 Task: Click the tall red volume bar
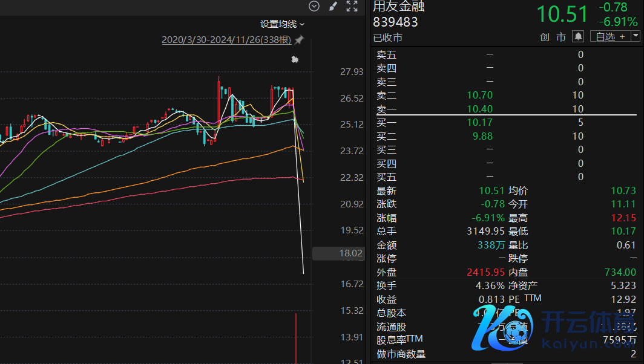[x=296, y=339]
